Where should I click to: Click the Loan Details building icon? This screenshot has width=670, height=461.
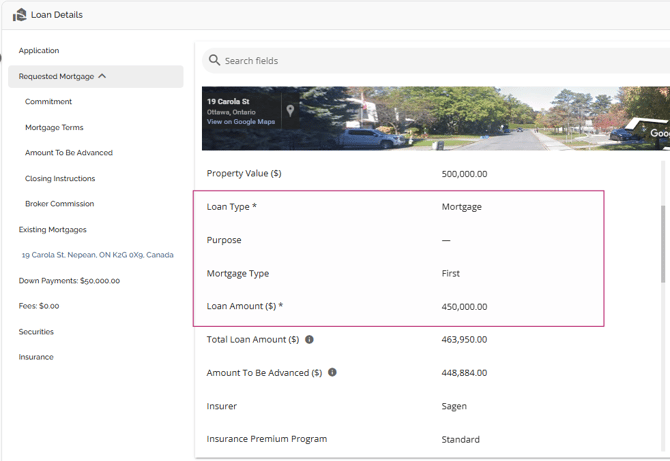click(19, 15)
